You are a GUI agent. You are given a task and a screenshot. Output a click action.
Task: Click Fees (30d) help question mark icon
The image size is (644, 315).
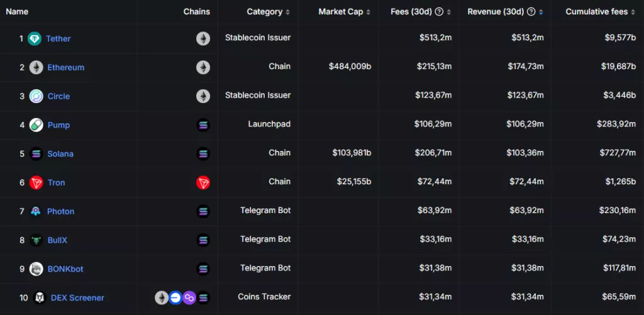[439, 12]
